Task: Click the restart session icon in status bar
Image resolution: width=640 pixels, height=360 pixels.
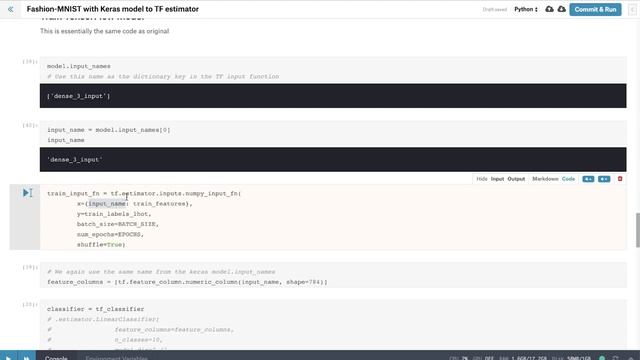Action: coord(616,358)
